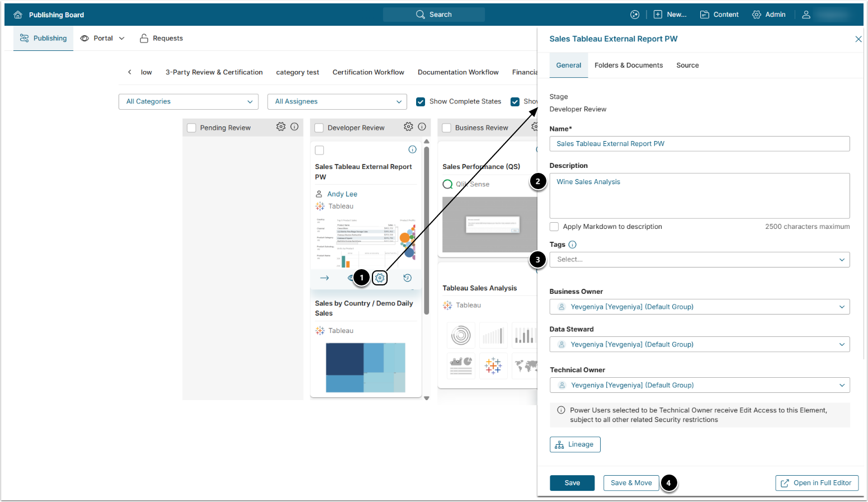
Task: Expand the Portal dropdown
Action: click(x=102, y=38)
